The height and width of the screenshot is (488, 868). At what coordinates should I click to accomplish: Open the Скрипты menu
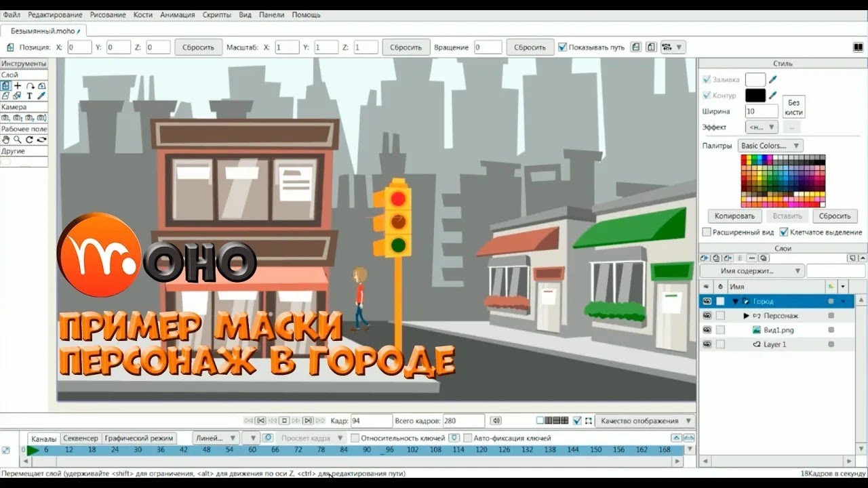pyautogui.click(x=217, y=15)
